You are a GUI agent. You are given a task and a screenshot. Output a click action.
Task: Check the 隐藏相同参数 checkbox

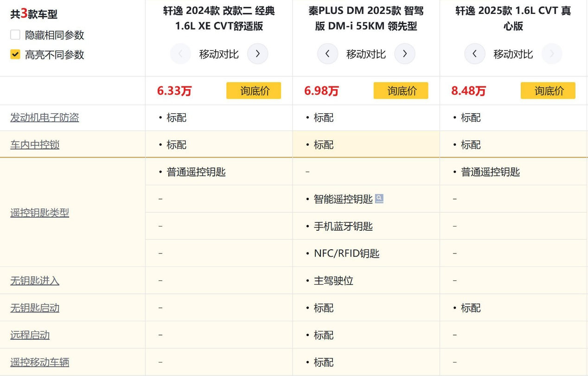pos(15,35)
